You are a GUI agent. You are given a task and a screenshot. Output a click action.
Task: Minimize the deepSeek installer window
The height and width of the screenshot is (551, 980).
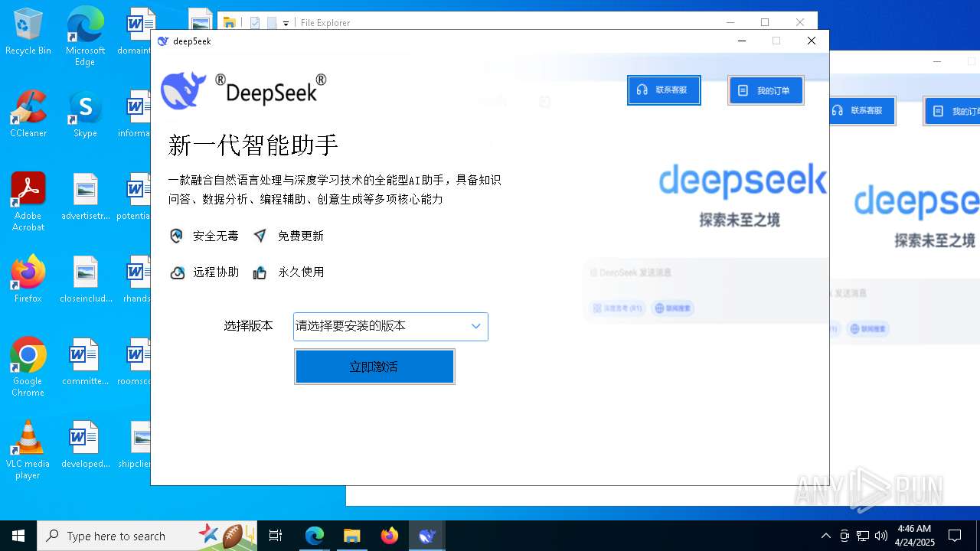coord(741,41)
